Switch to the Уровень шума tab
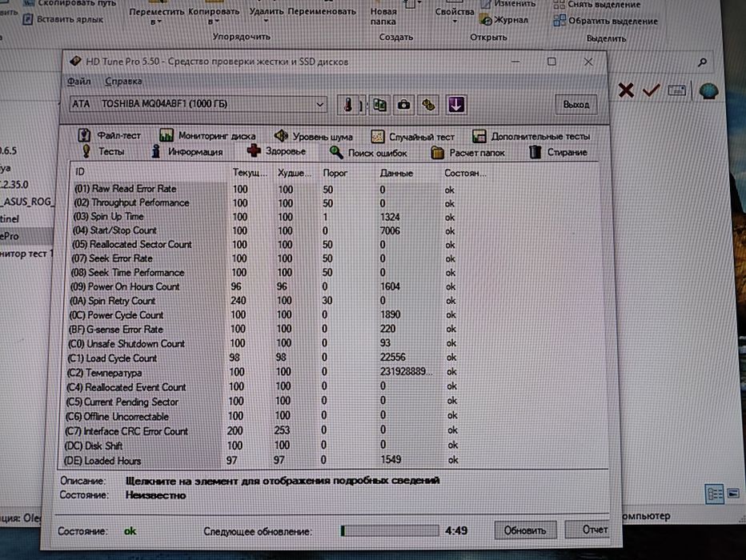The width and height of the screenshot is (746, 560). click(314, 137)
